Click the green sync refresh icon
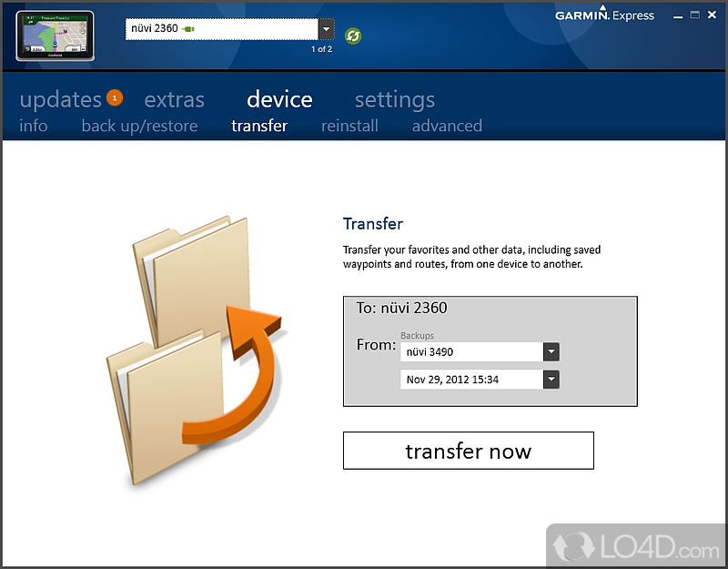The height and width of the screenshot is (569, 728). (353, 36)
